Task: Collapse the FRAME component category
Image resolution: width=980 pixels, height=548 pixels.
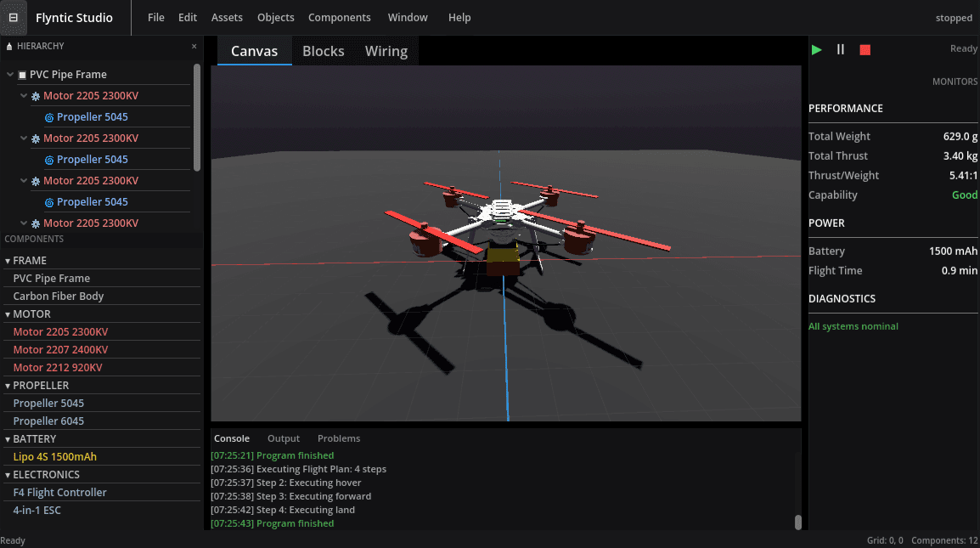Action: [8, 261]
